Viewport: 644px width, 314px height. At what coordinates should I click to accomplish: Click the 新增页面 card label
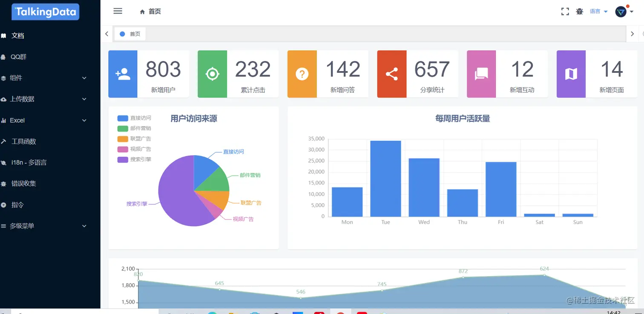tap(612, 90)
